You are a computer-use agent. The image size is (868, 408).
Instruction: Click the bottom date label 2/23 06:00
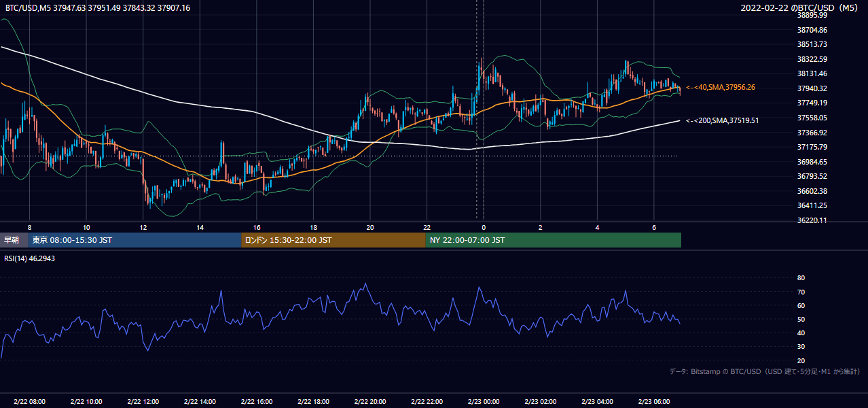point(654,402)
